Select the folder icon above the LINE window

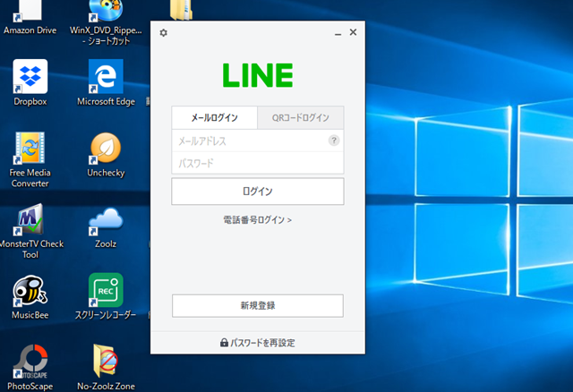[x=181, y=10]
